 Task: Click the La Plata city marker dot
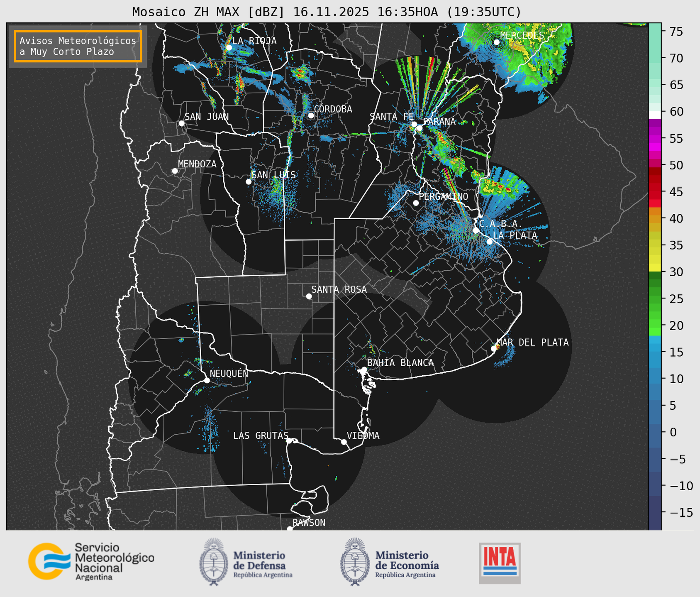click(x=490, y=242)
